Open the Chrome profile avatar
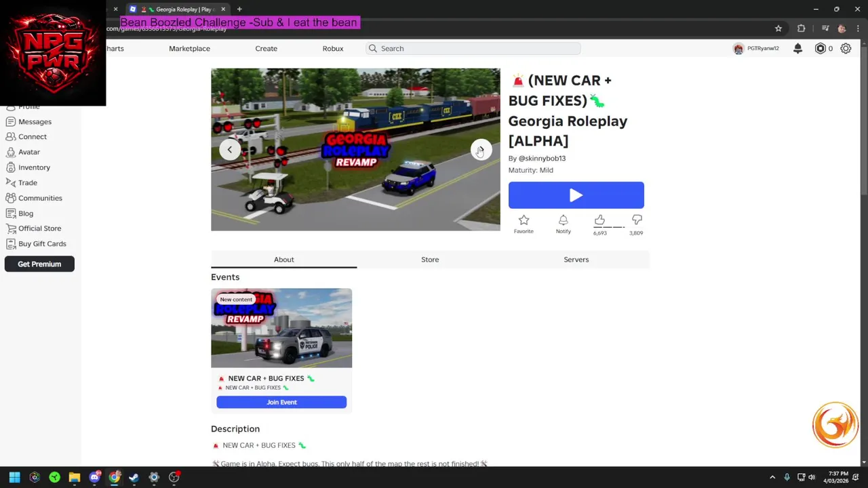The width and height of the screenshot is (868, 488). coord(842,28)
